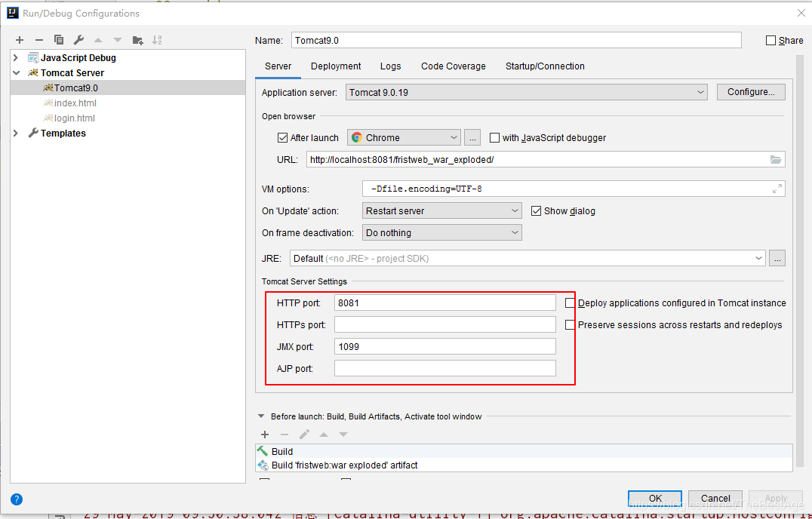
Task: Select Build task in before launch list
Action: click(524, 451)
